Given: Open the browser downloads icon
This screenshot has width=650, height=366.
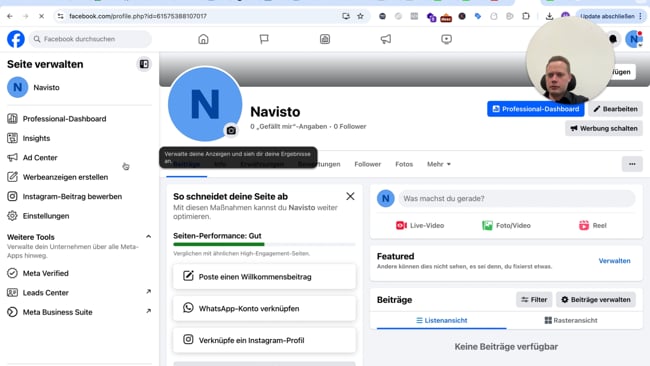Looking at the screenshot, I should [x=549, y=16].
